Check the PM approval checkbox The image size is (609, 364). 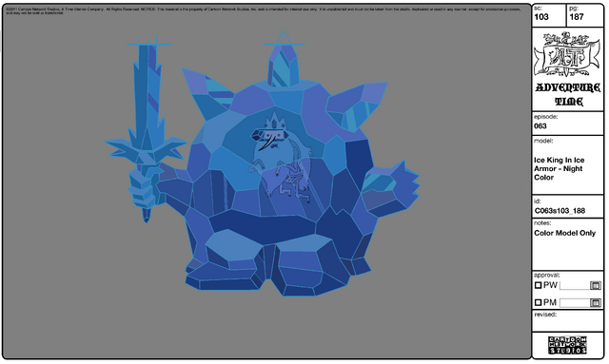coord(538,302)
